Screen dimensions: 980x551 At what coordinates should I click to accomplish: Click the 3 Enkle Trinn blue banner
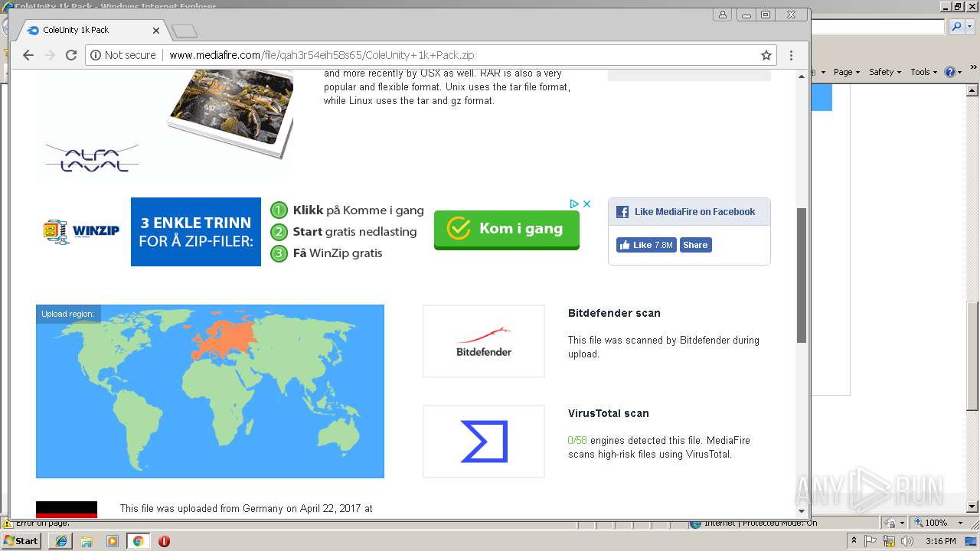pos(196,232)
